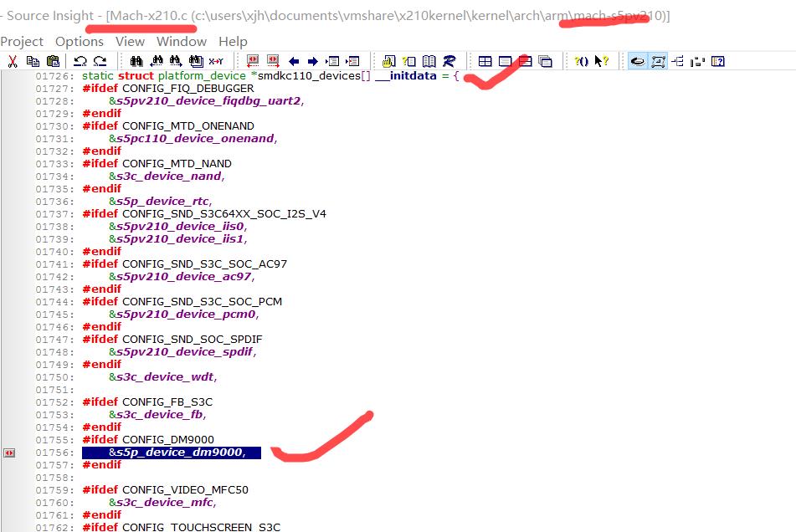Click the hand-pointer browse symbols icon
The height and width of the screenshot is (532, 796).
[x=389, y=61]
